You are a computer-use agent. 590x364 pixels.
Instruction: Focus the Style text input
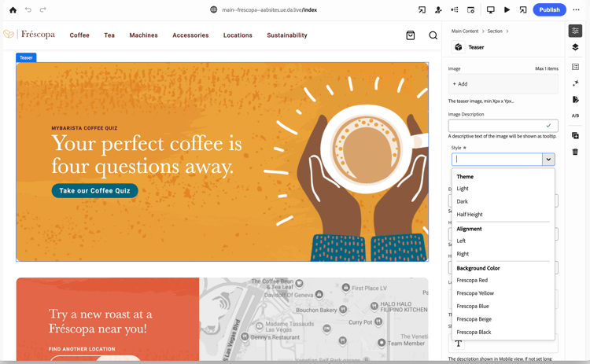(497, 160)
